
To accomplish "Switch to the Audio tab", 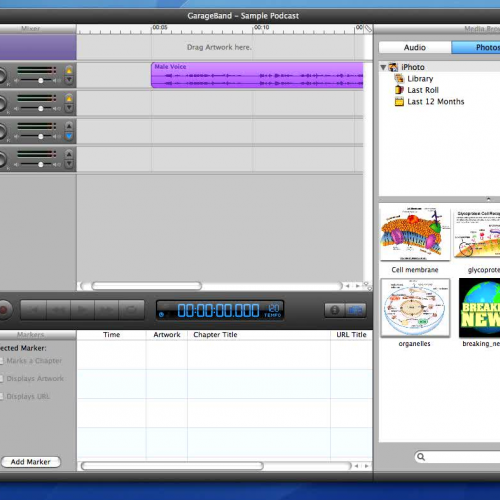I will pyautogui.click(x=415, y=47).
